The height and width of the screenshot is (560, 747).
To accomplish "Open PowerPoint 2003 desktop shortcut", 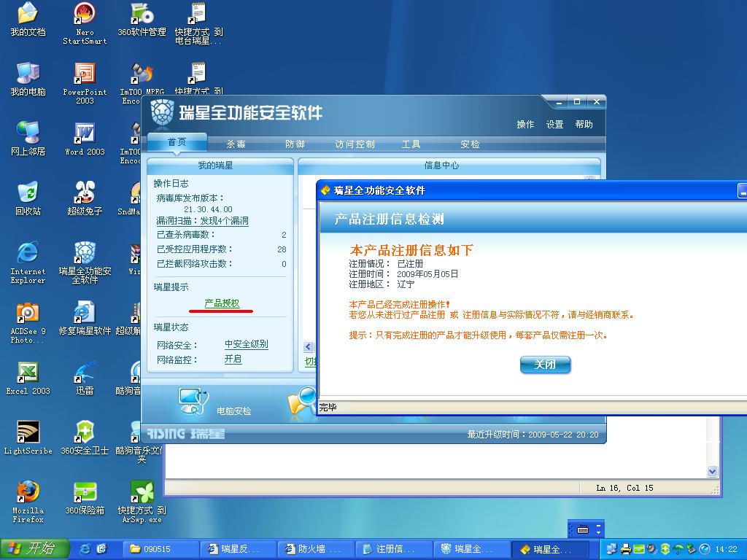I will 85,83.
